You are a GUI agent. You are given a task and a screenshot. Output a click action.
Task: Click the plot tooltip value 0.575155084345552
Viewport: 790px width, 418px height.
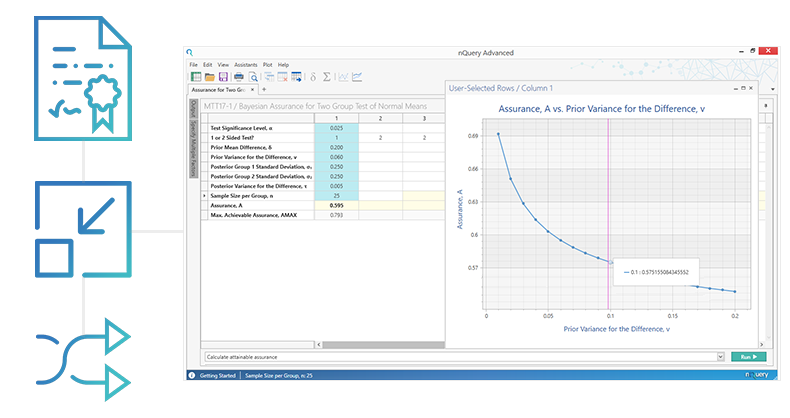coord(660,272)
